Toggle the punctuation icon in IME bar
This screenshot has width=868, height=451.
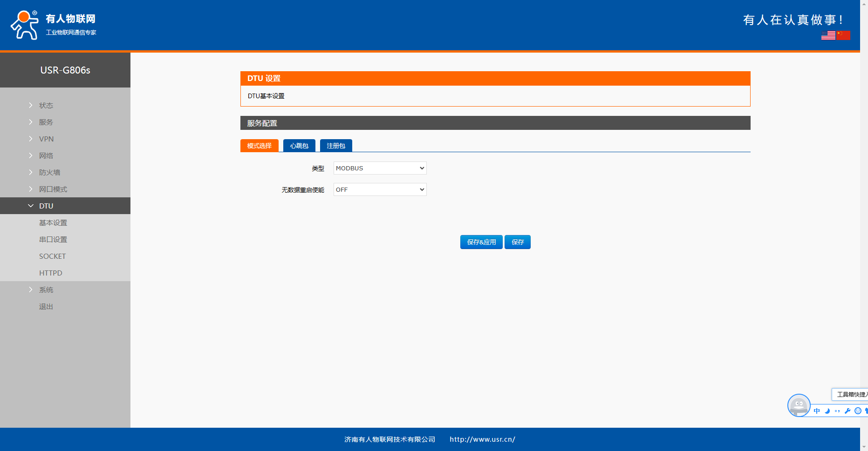837,411
